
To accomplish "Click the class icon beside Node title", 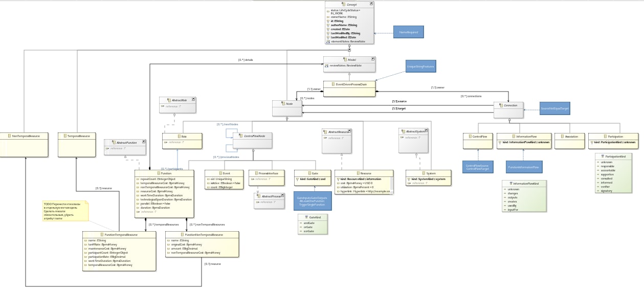I will (283, 103).
